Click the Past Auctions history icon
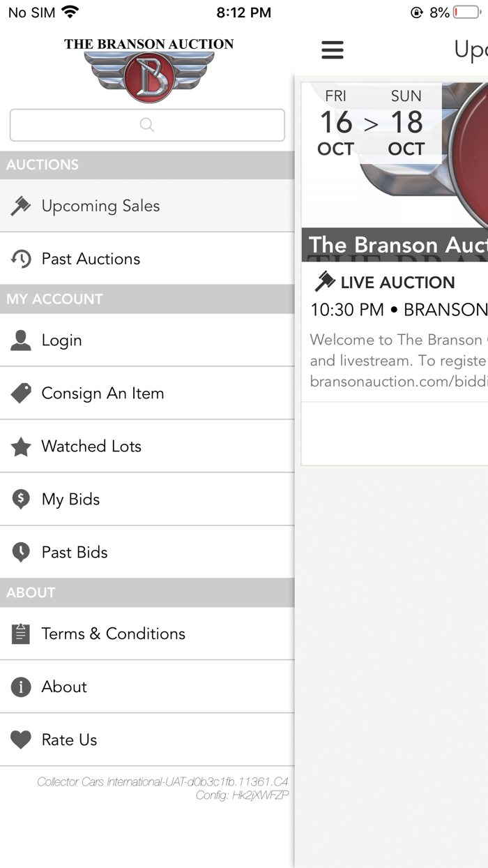The width and height of the screenshot is (488, 868). click(20, 258)
